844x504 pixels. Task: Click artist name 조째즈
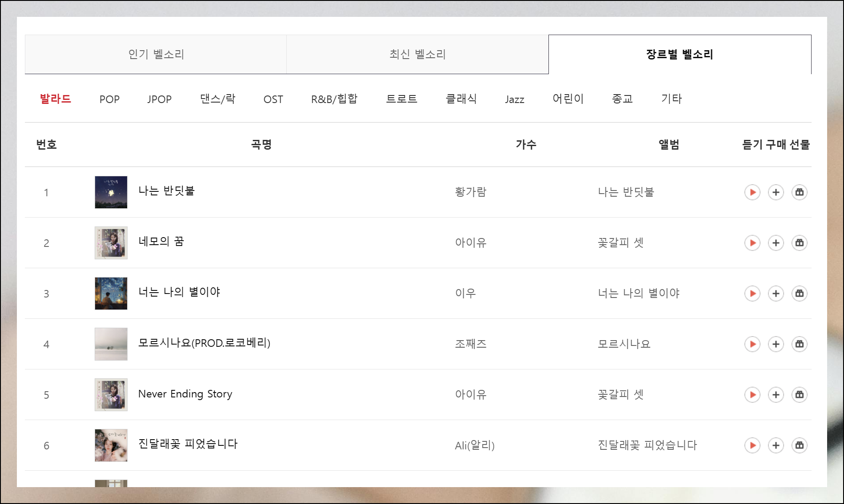(x=471, y=344)
